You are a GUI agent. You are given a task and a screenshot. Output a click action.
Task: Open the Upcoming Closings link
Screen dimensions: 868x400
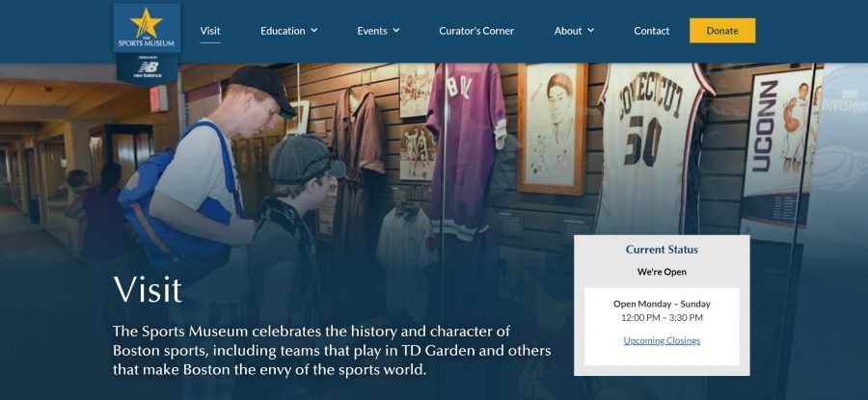(x=662, y=341)
